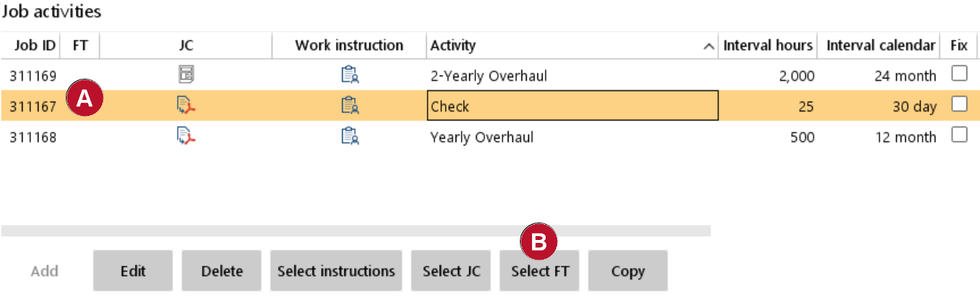Screen dimensions: 980x302
Task: Open PDF job card icon in Check row
Action: click(185, 106)
